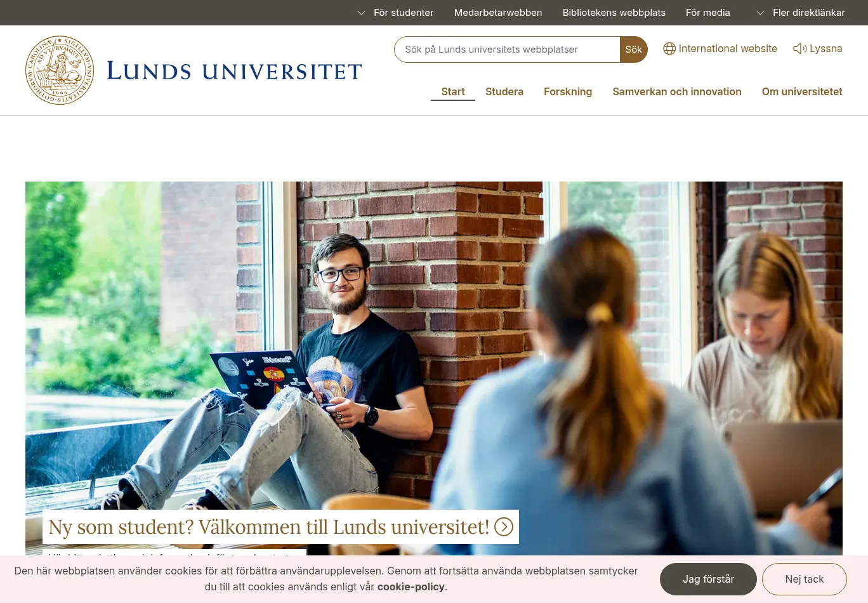This screenshot has height=603, width=868.
Task: Focus the Sök på Lunds universitets webbplatser field
Action: coord(507,50)
